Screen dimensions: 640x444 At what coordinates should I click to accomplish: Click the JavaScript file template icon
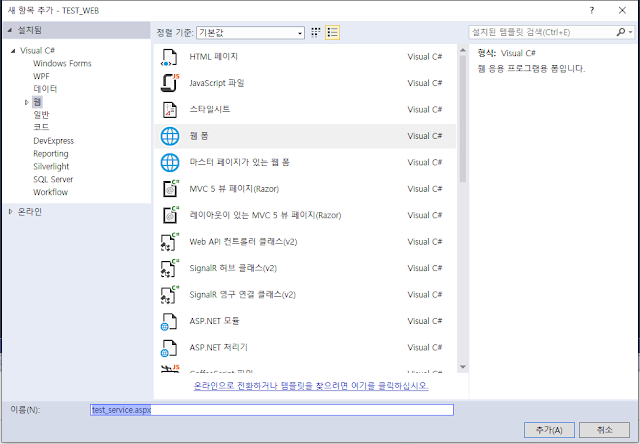(169, 83)
